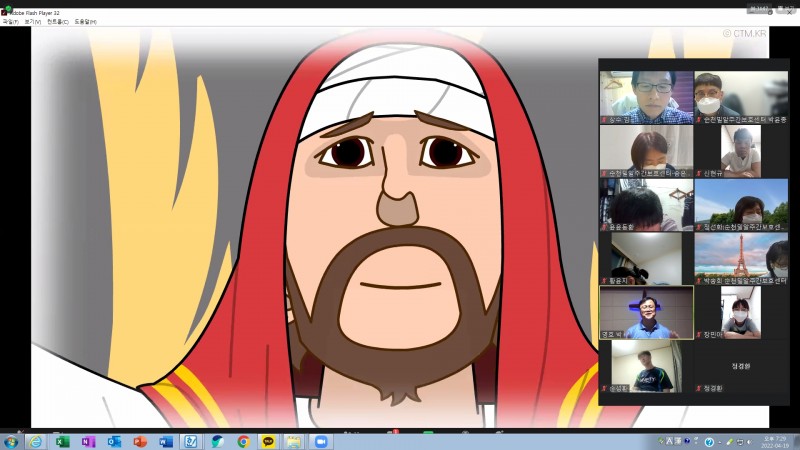
Task: Click the Show Desktop strip at the taskbar's end
Action: click(797, 442)
